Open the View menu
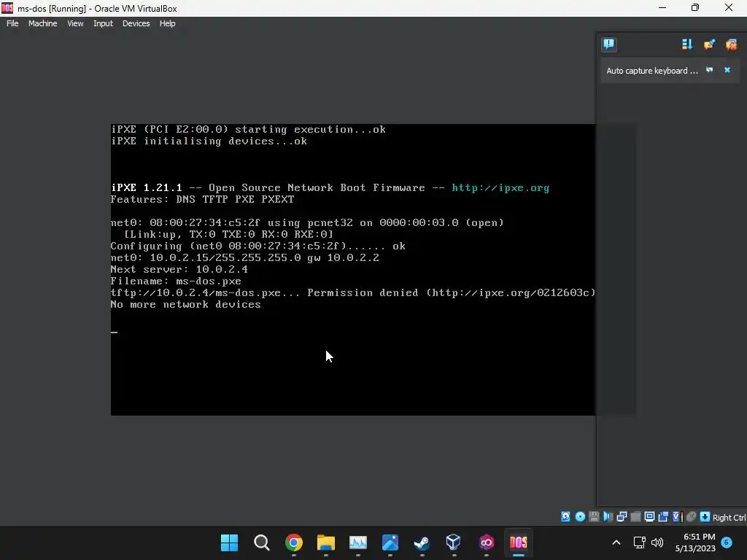Screen dimensions: 747x560 click(75, 23)
